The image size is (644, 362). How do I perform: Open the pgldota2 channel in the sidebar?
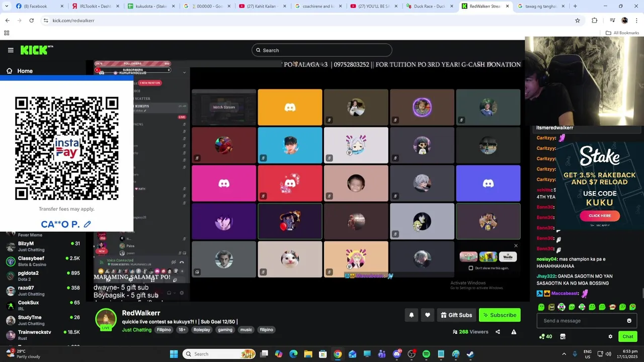coord(43,276)
